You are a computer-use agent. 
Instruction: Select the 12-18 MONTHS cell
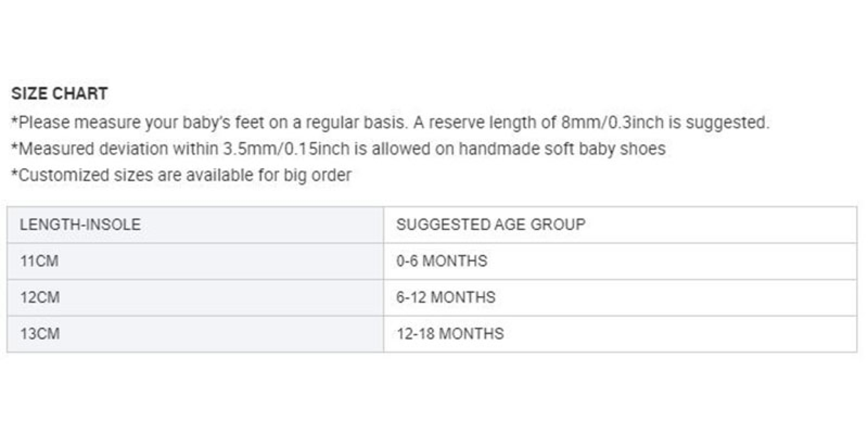(x=620, y=334)
